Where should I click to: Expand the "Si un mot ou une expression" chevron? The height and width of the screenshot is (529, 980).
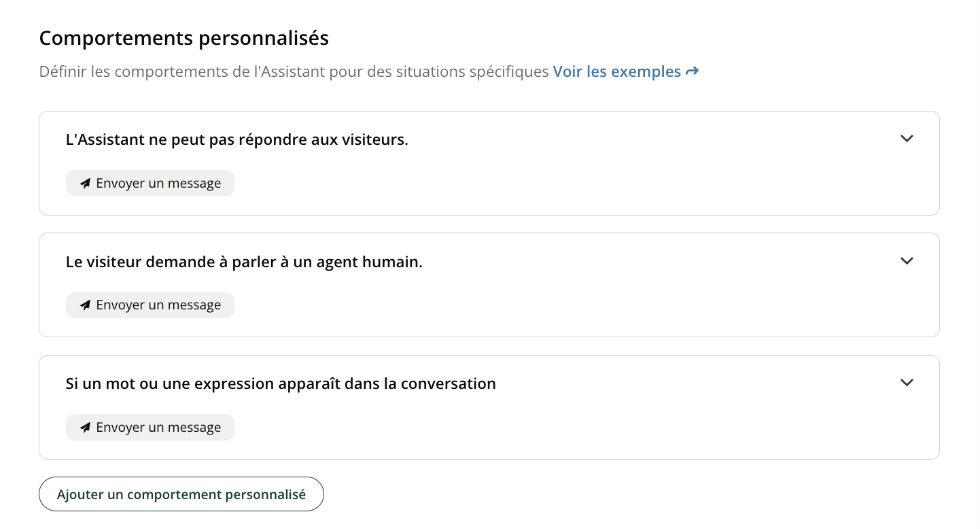click(907, 383)
